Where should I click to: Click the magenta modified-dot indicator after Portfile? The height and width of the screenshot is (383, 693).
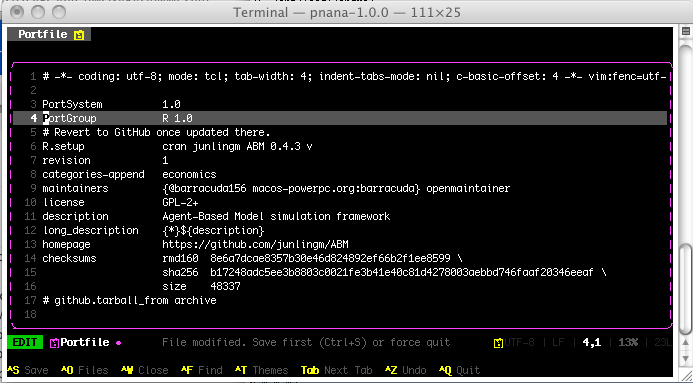point(118,343)
